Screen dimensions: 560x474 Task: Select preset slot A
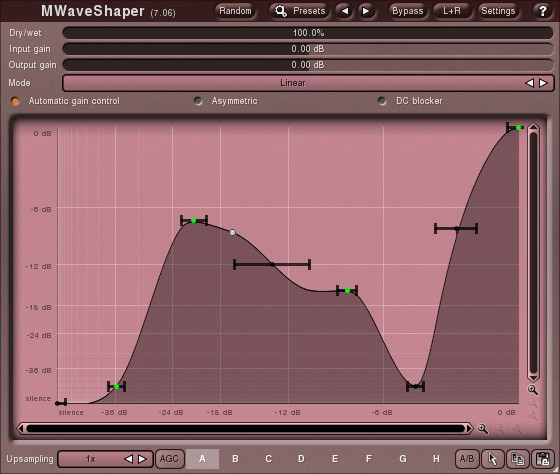click(202, 459)
